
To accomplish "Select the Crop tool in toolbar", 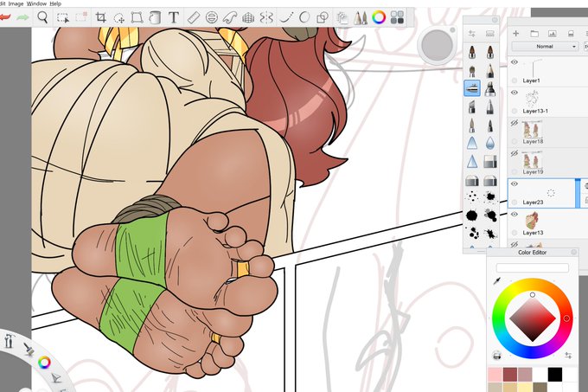I will tap(100, 17).
